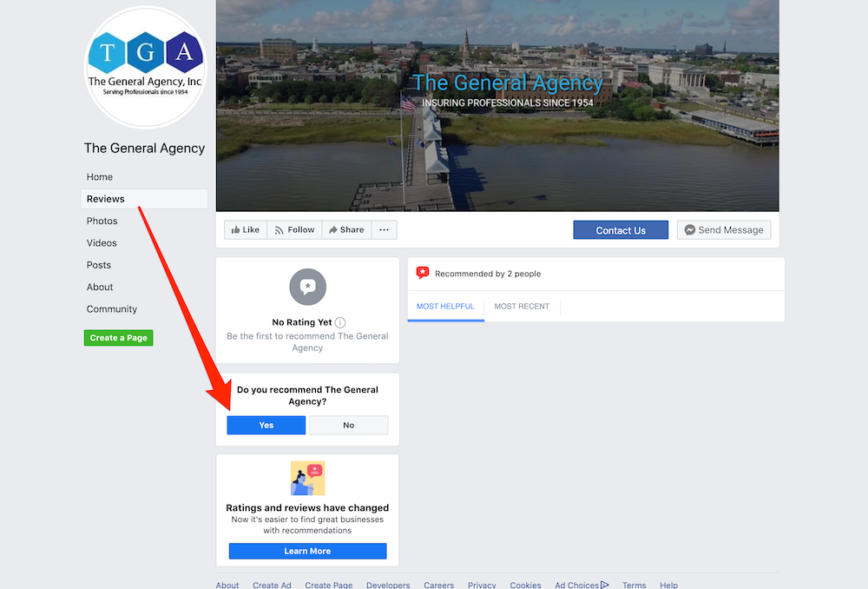Image resolution: width=868 pixels, height=589 pixels.
Task: Click the TGA profile logo picture
Action: pyautogui.click(x=145, y=68)
